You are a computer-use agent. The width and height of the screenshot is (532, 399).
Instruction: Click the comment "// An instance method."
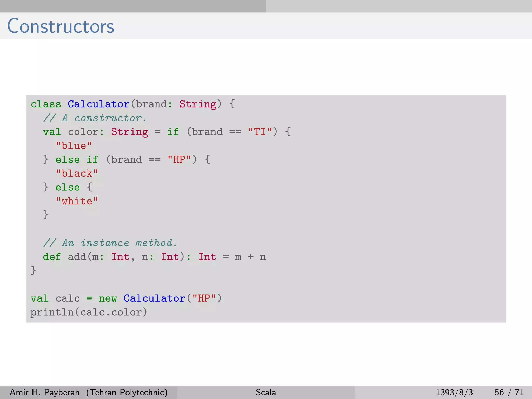[x=110, y=243]
